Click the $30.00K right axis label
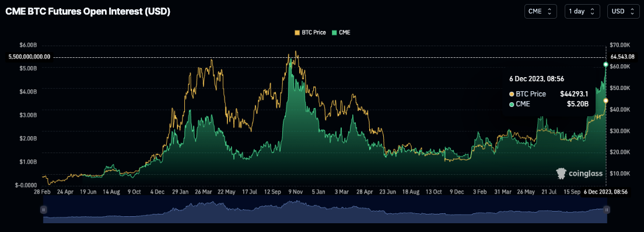The height and width of the screenshot is (232, 644). [x=619, y=131]
